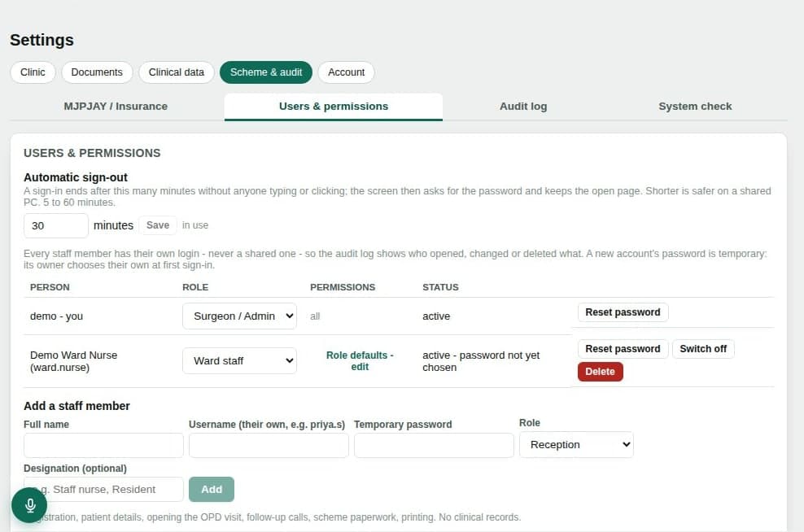Delete the Demo Ward Nurse account

coord(601,372)
